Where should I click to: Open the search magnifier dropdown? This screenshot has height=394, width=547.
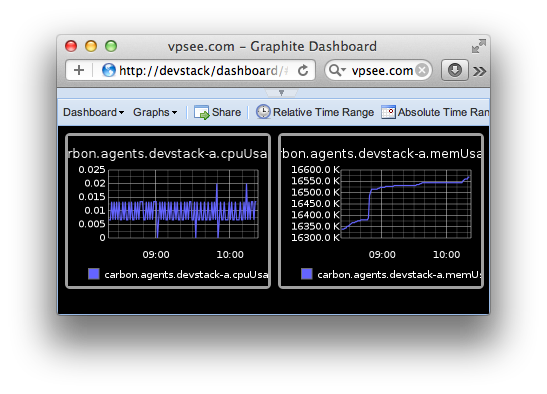[x=337, y=70]
